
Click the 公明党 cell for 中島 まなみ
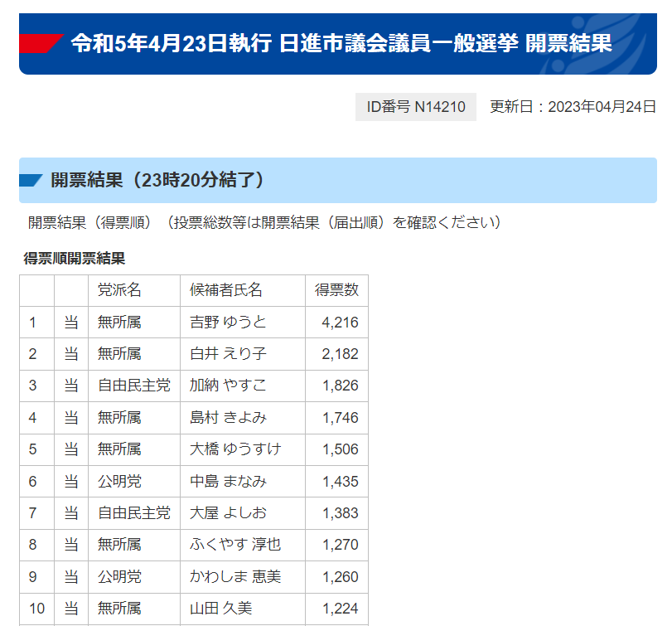point(120,481)
